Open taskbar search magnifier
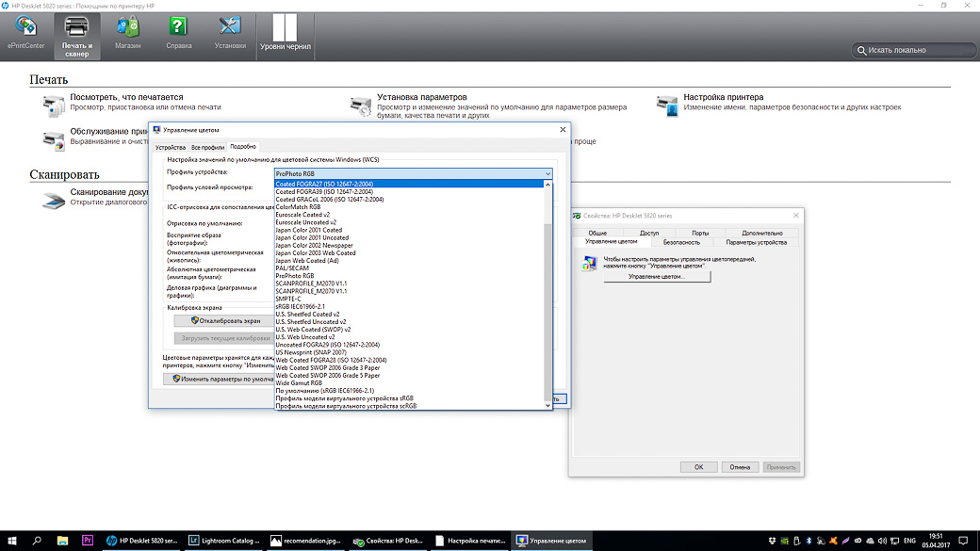Viewport: 980px width, 551px height. point(37,541)
